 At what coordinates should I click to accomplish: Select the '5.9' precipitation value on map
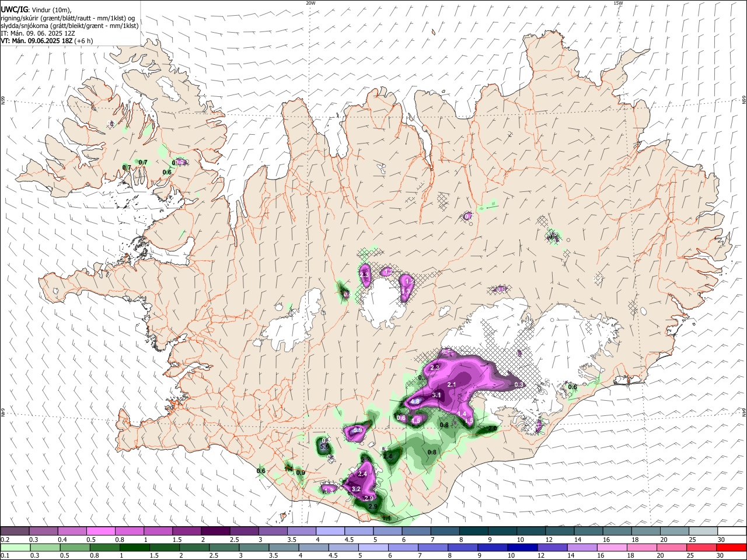358,430
